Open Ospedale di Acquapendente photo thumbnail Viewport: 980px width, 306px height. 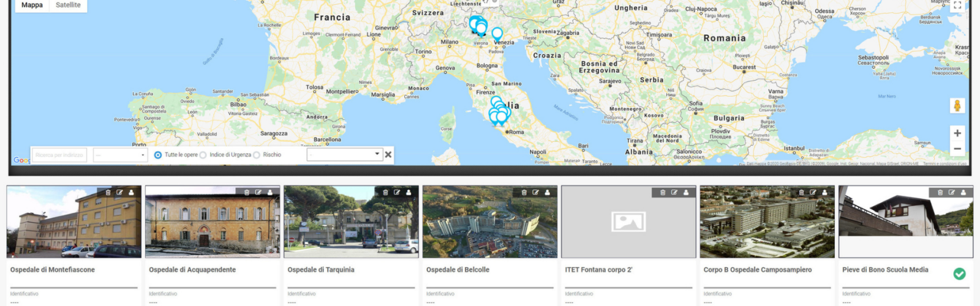tap(213, 222)
